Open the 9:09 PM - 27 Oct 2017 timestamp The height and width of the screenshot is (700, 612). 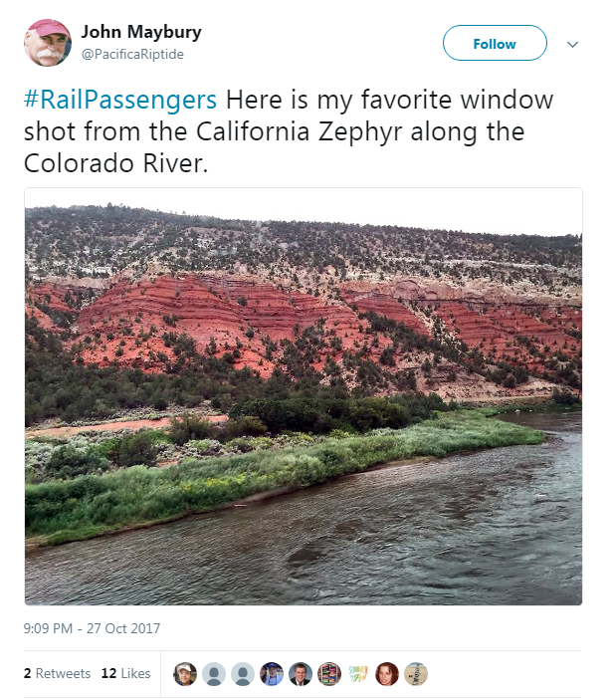pos(92,628)
